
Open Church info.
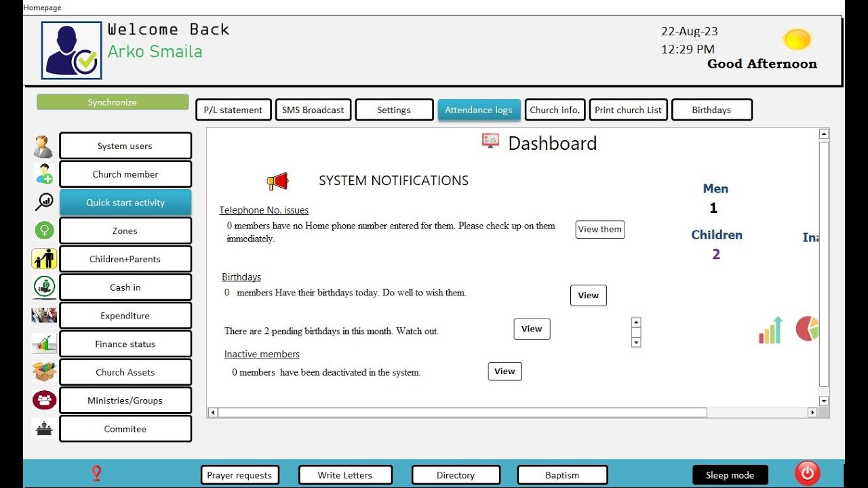coord(555,110)
